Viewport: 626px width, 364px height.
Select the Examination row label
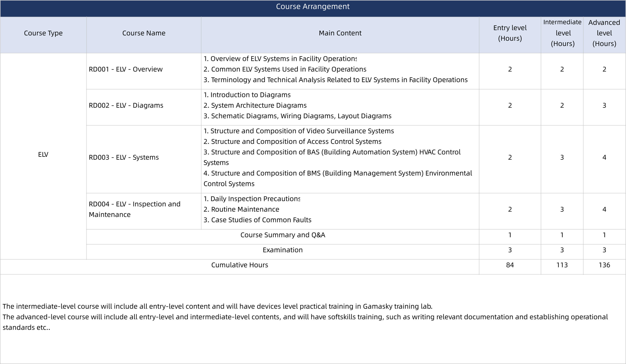[x=283, y=250]
